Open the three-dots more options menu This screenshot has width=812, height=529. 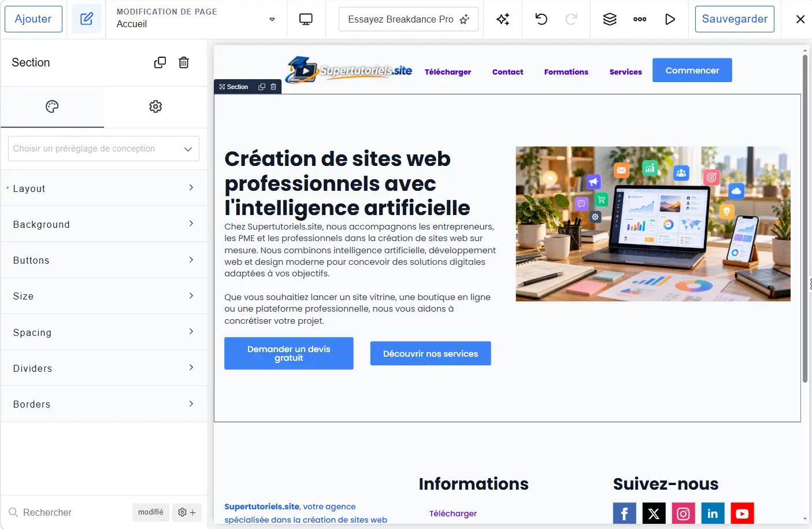click(640, 19)
